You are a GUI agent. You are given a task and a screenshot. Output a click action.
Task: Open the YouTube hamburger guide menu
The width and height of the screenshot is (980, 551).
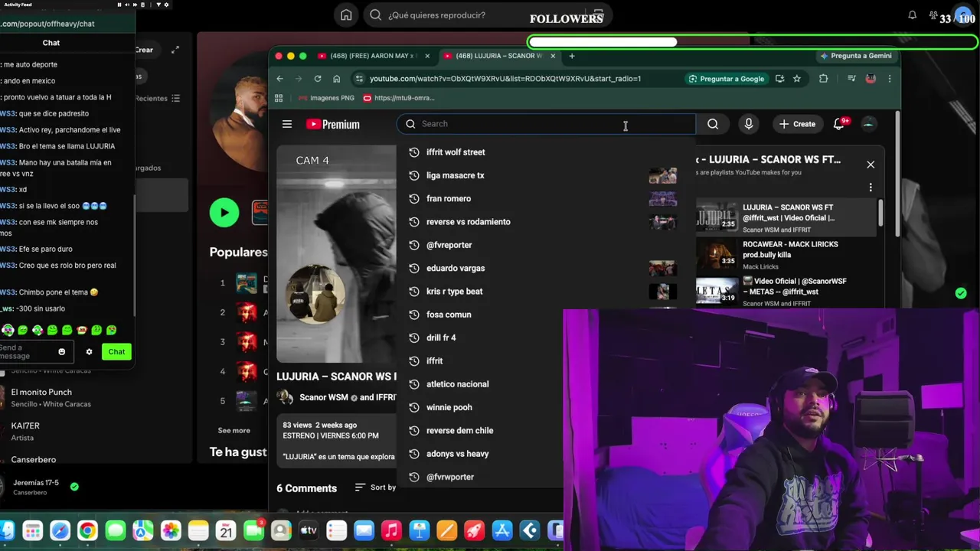[x=287, y=124]
